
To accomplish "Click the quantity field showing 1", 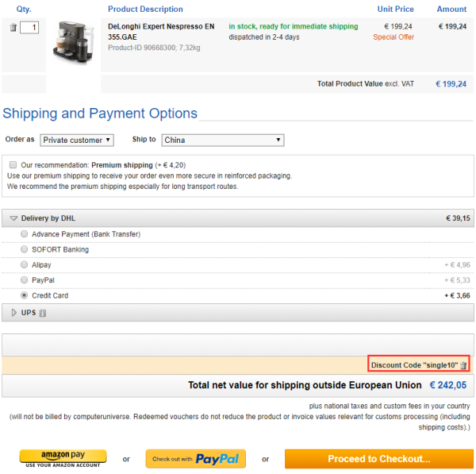I will point(29,27).
